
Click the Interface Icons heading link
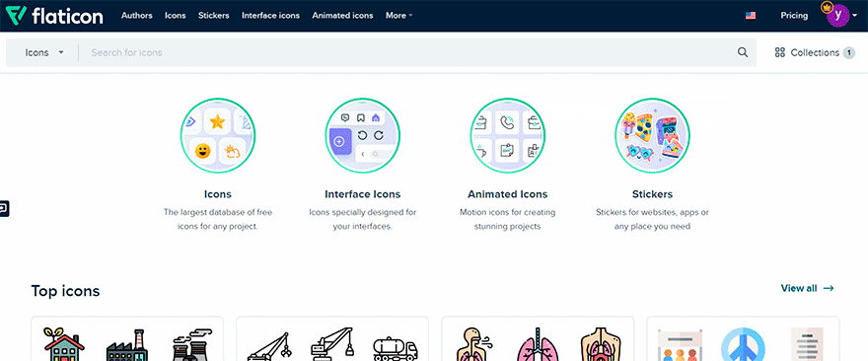pos(363,194)
